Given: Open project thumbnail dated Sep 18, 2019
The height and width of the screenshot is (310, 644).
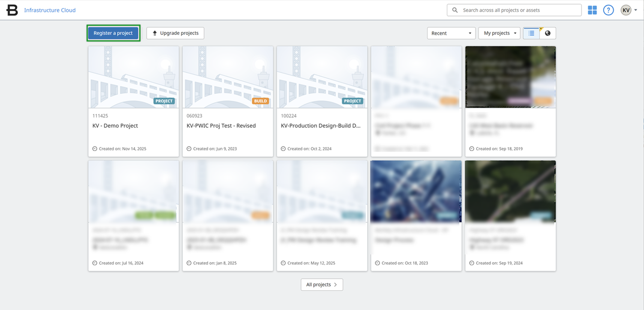Looking at the screenshot, I should click(x=510, y=77).
